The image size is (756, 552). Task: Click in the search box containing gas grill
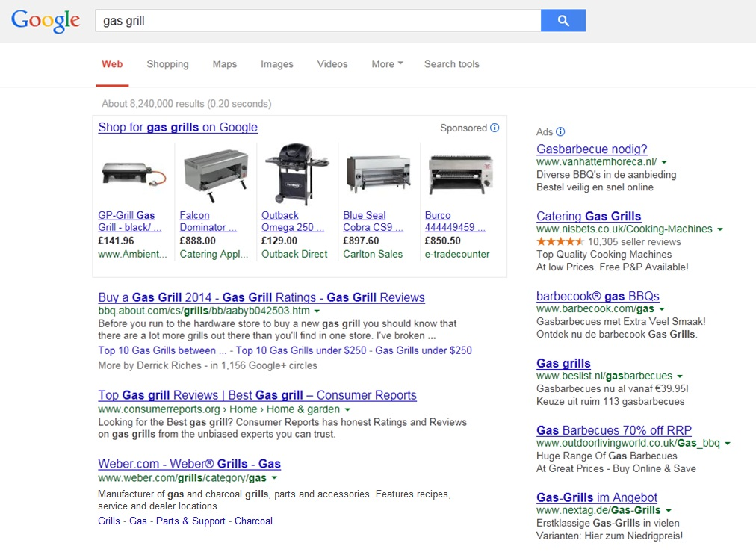coord(317,21)
